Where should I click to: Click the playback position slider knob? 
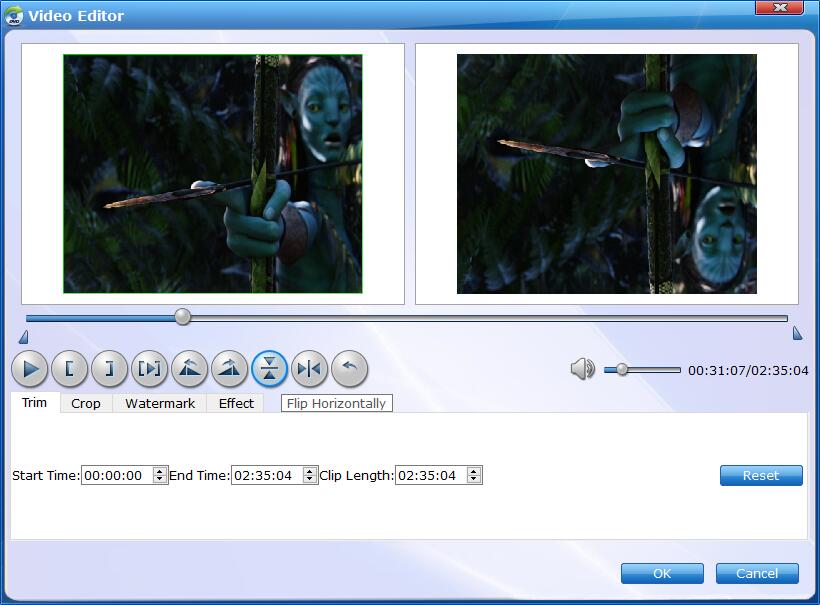(183, 317)
